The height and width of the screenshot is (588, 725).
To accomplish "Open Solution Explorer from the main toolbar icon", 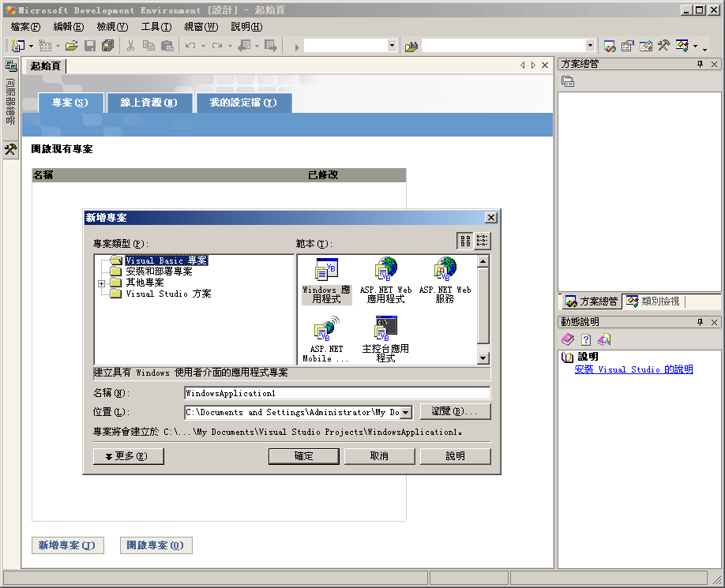I will [610, 46].
